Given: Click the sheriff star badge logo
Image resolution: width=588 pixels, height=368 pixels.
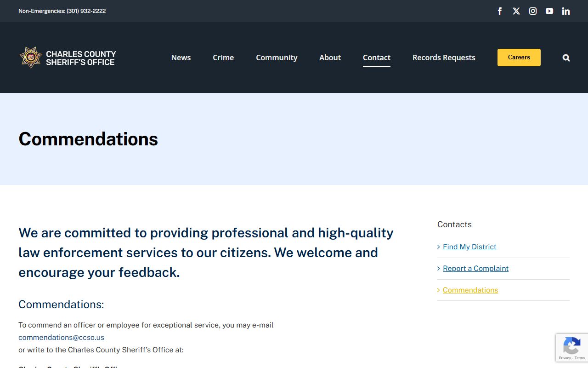Looking at the screenshot, I should (31, 57).
